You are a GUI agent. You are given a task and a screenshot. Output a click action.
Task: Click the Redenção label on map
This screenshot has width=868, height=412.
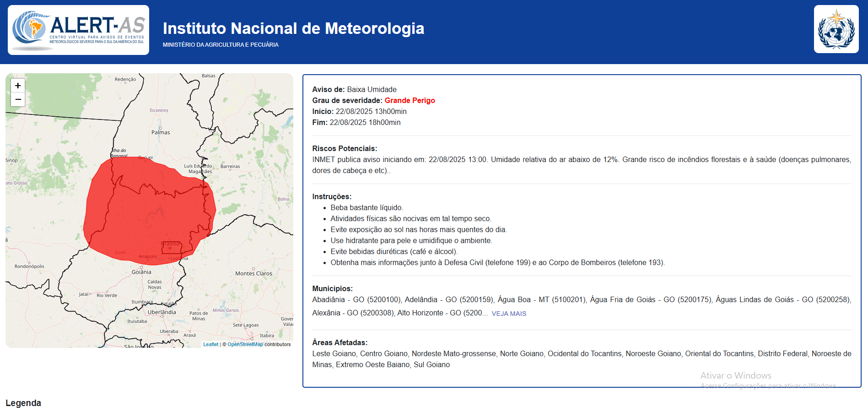click(x=125, y=79)
